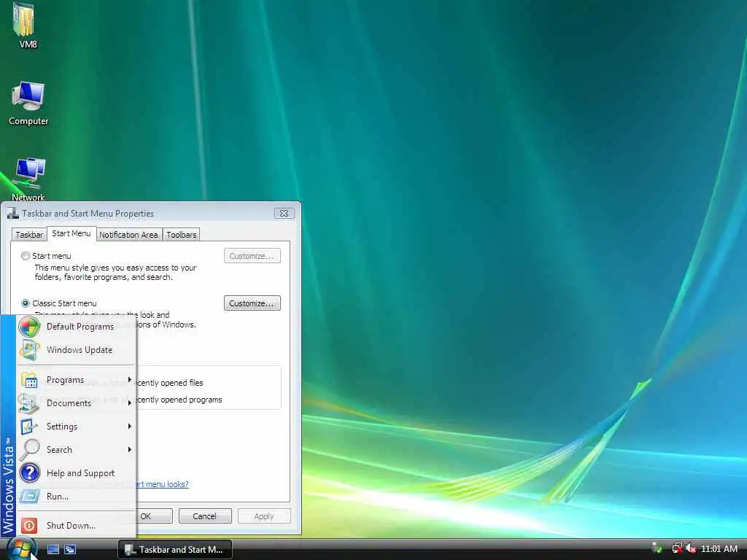The width and height of the screenshot is (747, 560).
Task: Expand the Settings submenu arrow
Action: coord(130,426)
